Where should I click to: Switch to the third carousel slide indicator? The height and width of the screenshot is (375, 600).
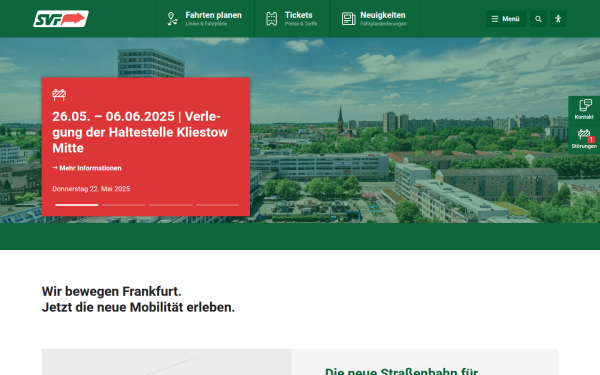click(x=171, y=205)
